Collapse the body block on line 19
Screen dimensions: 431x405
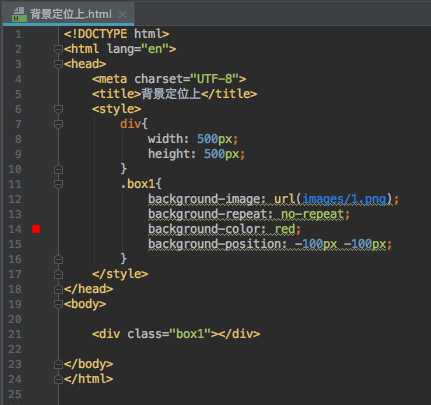(x=58, y=304)
